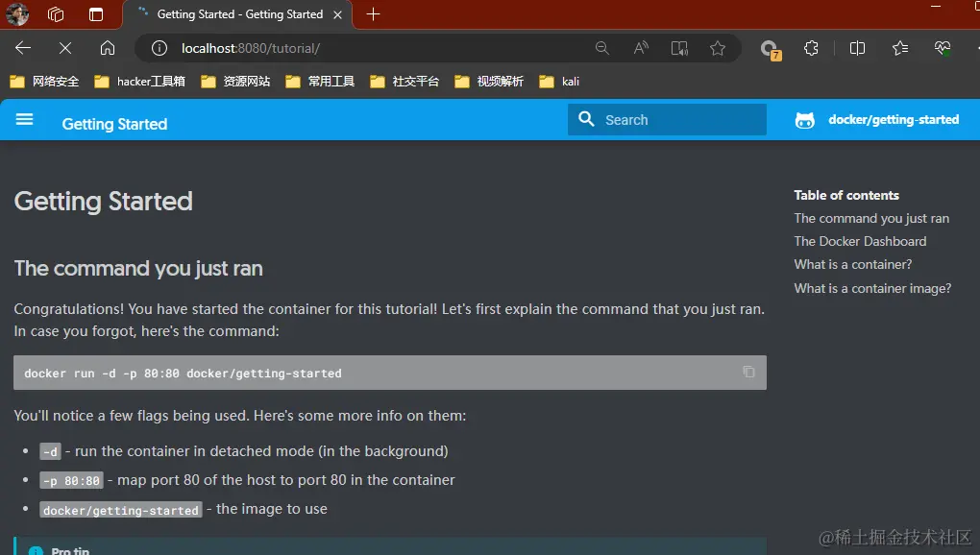
Task: Jump to 'The command you just ran'
Action: (x=871, y=219)
